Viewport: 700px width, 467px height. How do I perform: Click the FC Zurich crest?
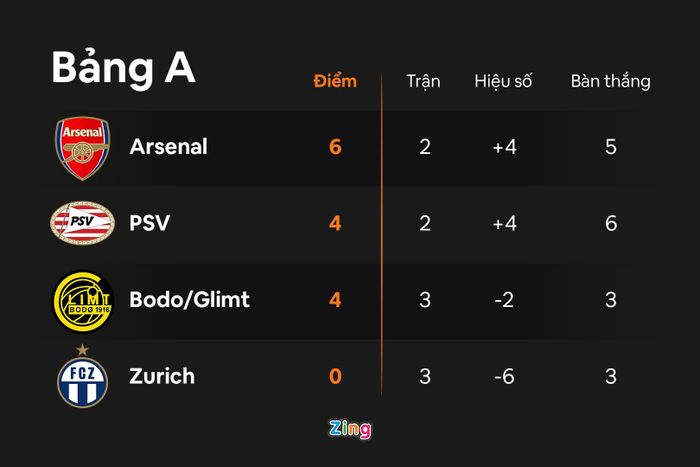pos(83,376)
